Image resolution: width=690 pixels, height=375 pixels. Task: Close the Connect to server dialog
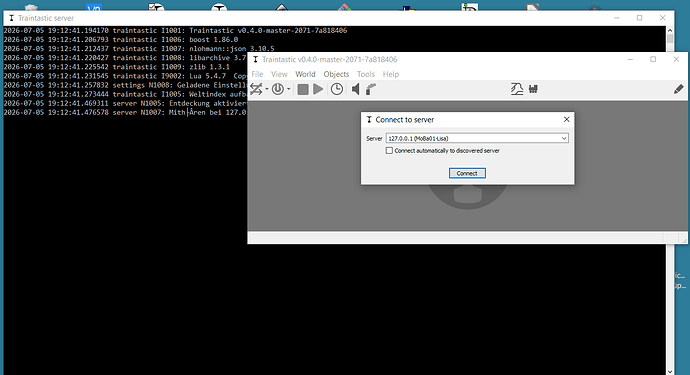point(566,119)
